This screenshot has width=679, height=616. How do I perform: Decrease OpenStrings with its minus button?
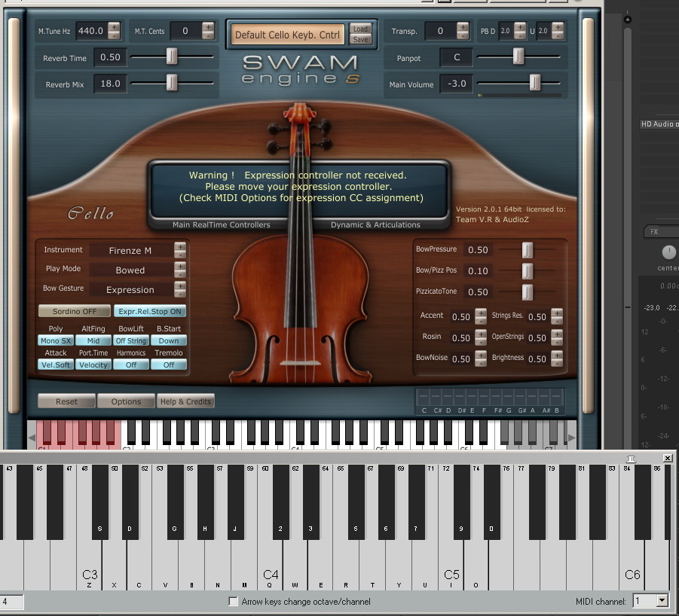(x=557, y=342)
